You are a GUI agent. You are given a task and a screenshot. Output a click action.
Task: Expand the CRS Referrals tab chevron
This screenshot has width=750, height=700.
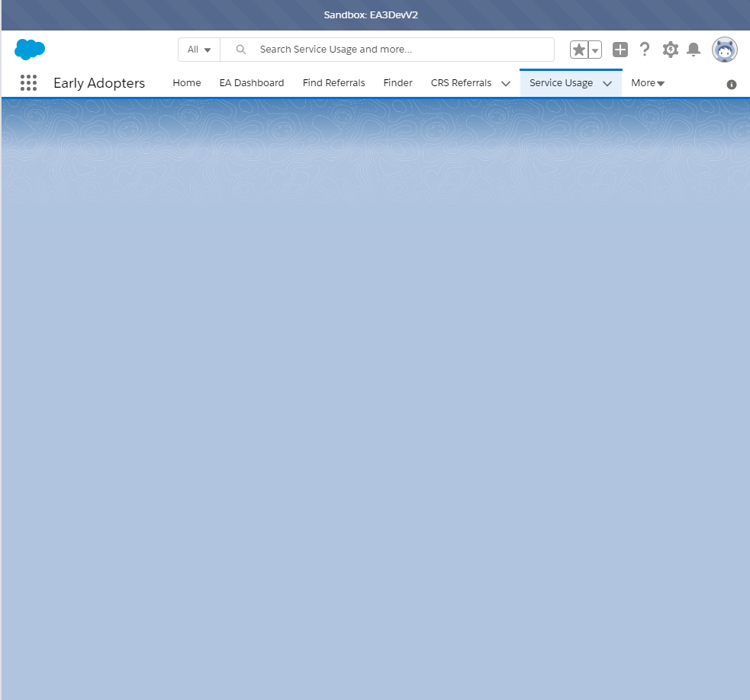click(x=505, y=83)
